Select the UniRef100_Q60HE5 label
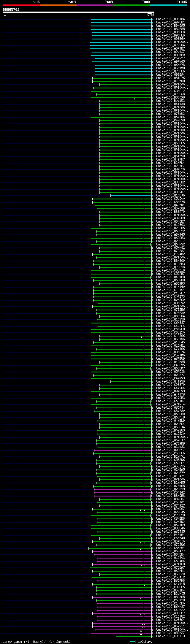The height and width of the screenshot is (644, 190). pyautogui.click(x=170, y=143)
